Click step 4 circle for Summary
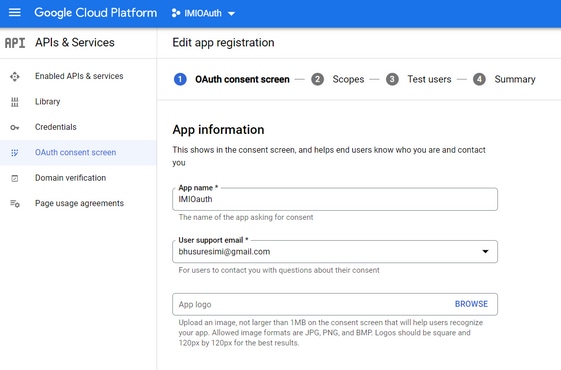561x370 pixels. 479,79
